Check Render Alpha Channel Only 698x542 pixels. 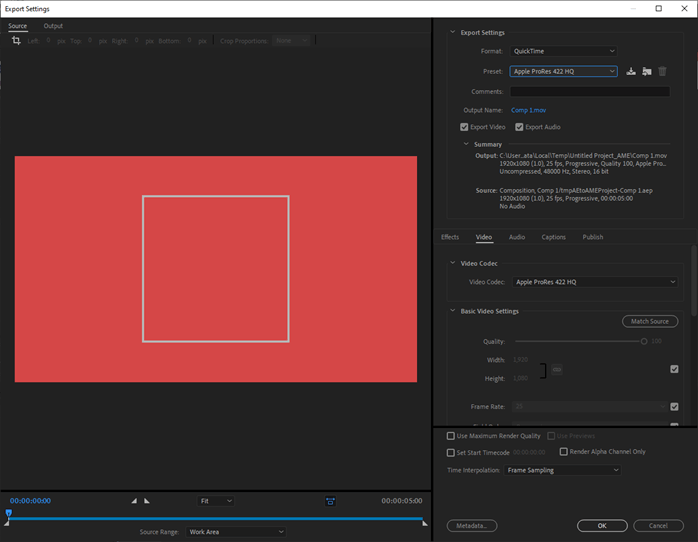tap(564, 452)
